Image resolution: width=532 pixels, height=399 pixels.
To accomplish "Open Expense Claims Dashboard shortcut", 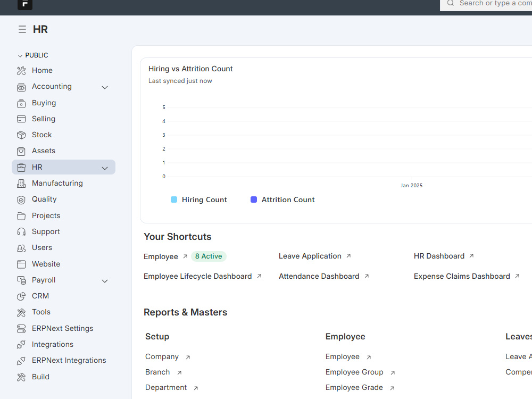I will click(x=462, y=276).
